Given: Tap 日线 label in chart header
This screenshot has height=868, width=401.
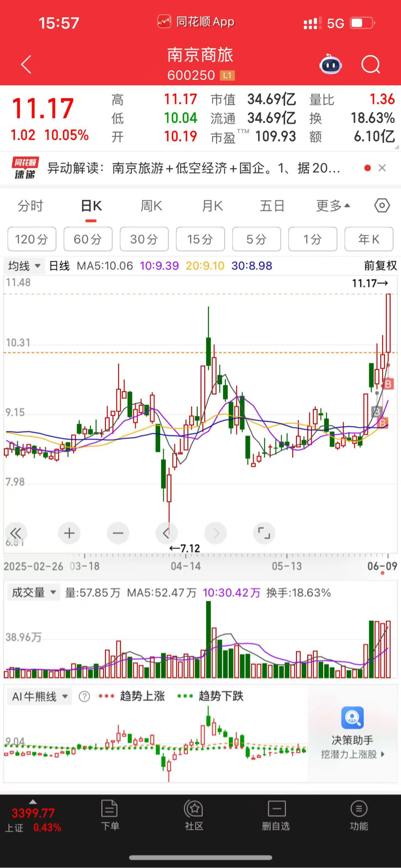Looking at the screenshot, I should [60, 266].
